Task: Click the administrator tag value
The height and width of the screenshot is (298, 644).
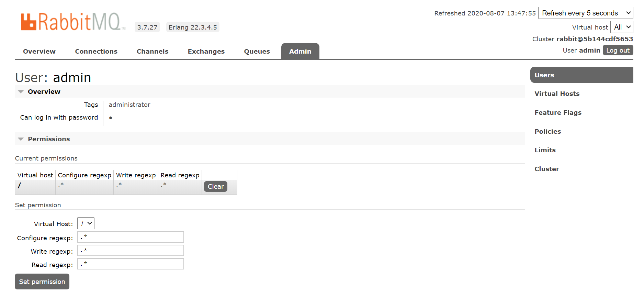Action: tap(129, 104)
